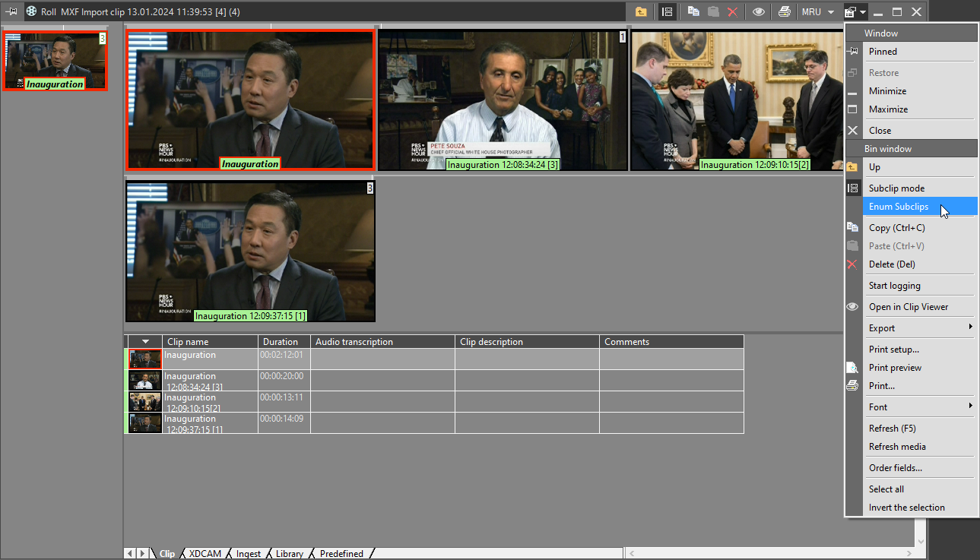This screenshot has width=980, height=560.
Task: Toggle Pinned in the Window menu
Action: [x=883, y=52]
